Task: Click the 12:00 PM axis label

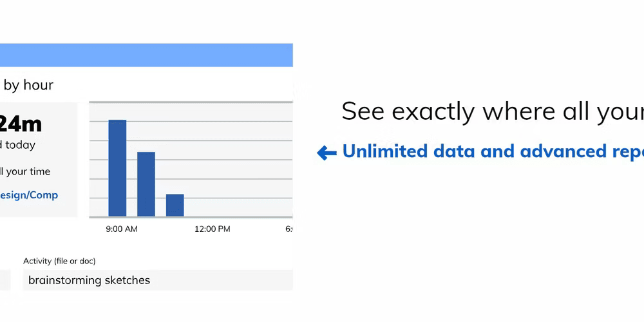Action: pyautogui.click(x=213, y=229)
